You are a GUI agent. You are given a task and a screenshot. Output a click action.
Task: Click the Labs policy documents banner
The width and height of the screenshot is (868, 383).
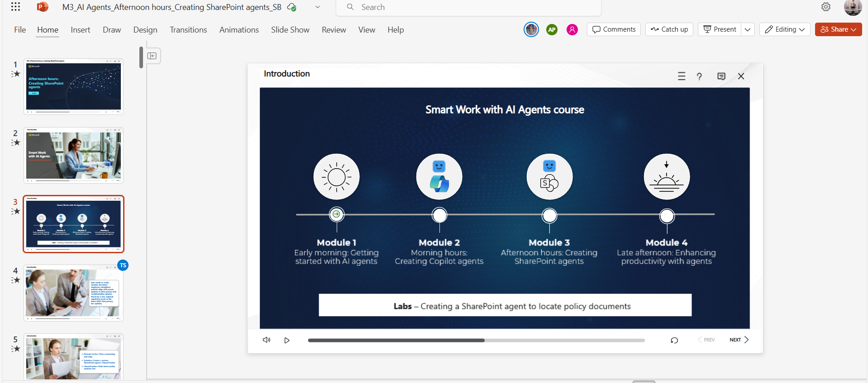505,305
